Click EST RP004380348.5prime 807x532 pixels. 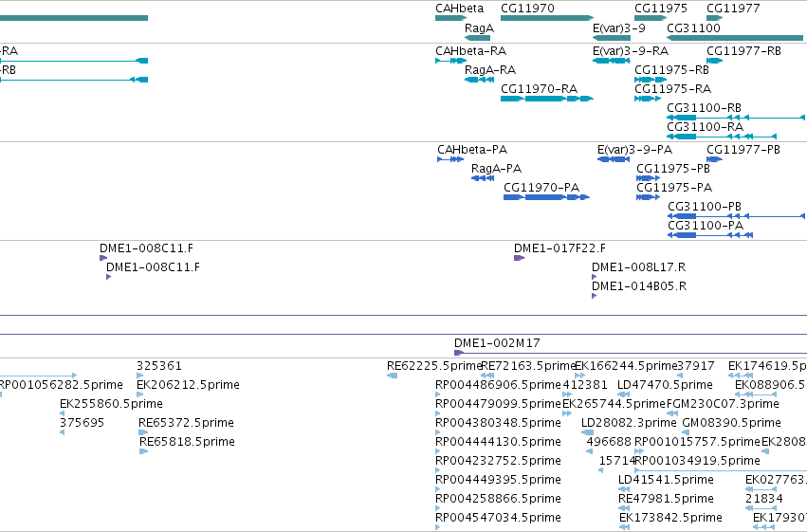(x=438, y=432)
